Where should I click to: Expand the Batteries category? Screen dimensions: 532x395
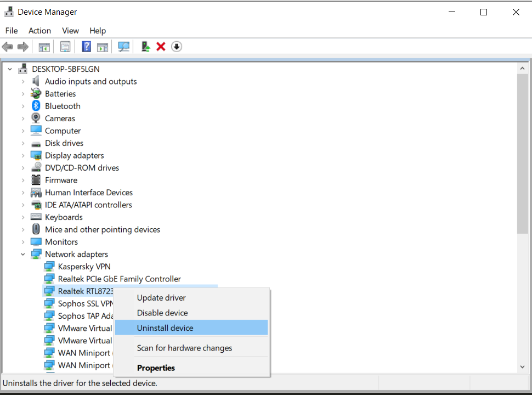tap(22, 94)
